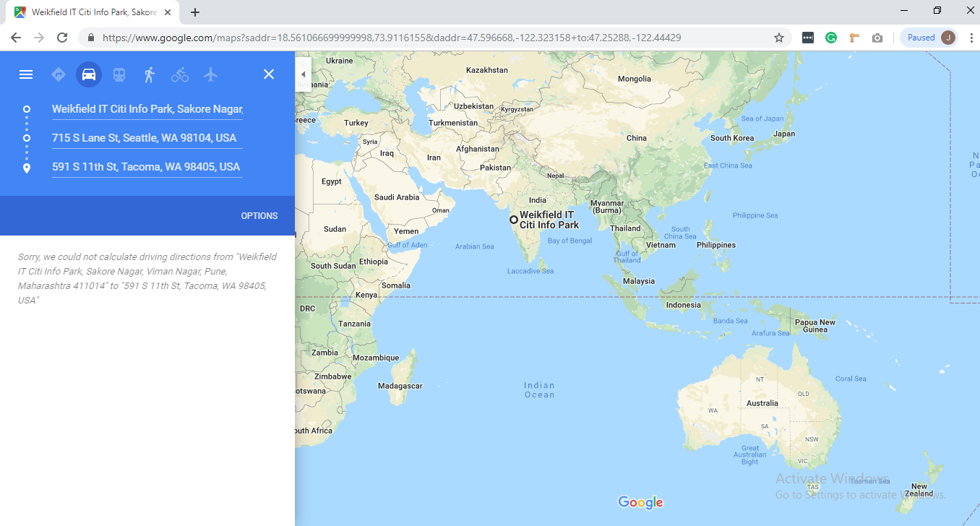The width and height of the screenshot is (980, 526).
Task: Click the Pakistan map label
Action: (x=496, y=168)
